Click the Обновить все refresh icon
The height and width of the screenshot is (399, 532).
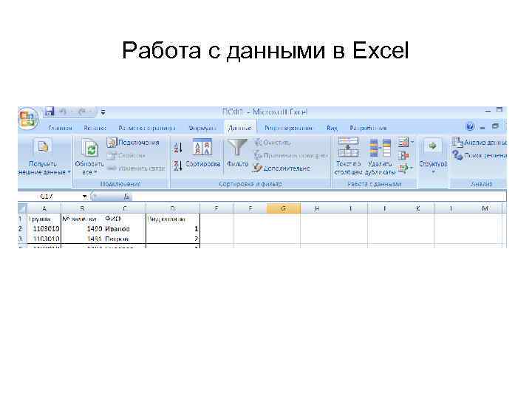click(89, 149)
